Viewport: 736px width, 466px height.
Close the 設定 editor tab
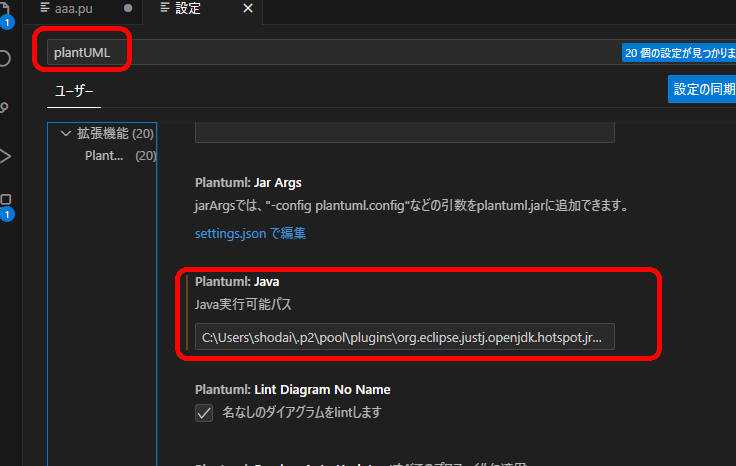tap(248, 9)
